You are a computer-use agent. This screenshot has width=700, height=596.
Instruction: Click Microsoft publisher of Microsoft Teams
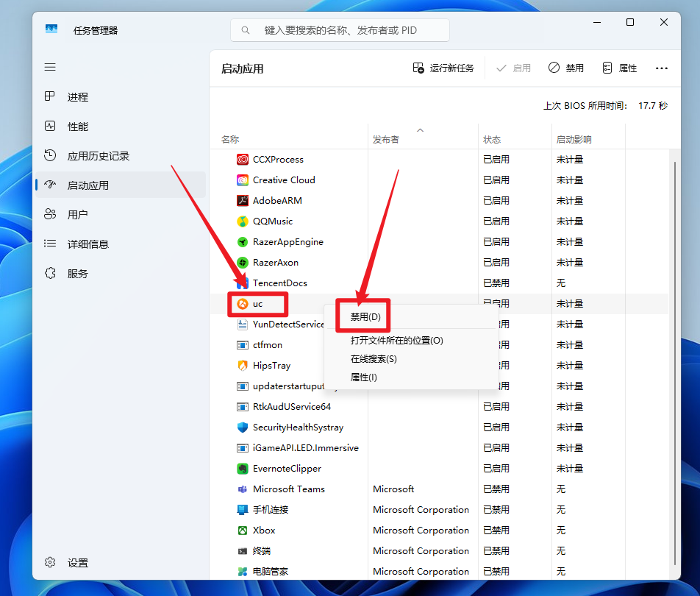[393, 489]
